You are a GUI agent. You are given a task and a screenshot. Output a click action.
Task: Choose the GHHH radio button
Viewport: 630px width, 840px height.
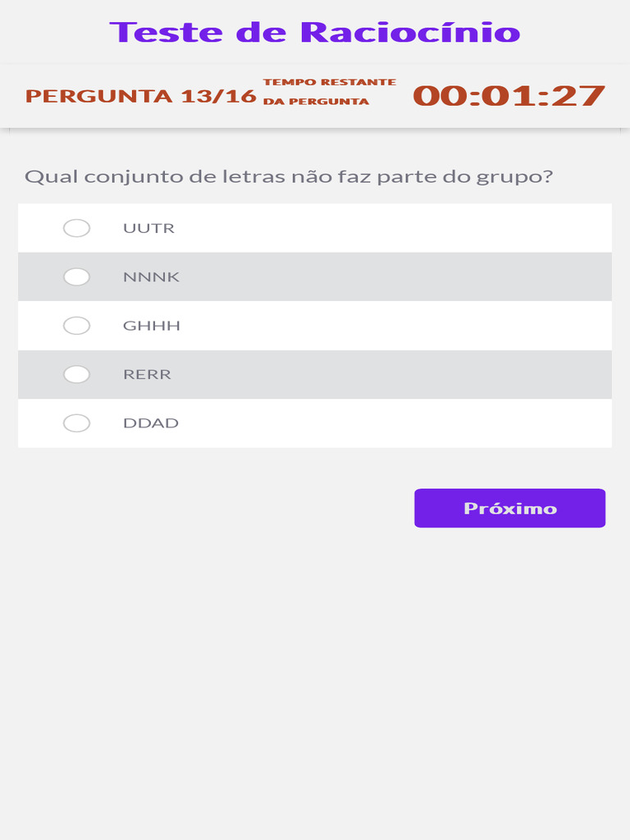(x=77, y=326)
